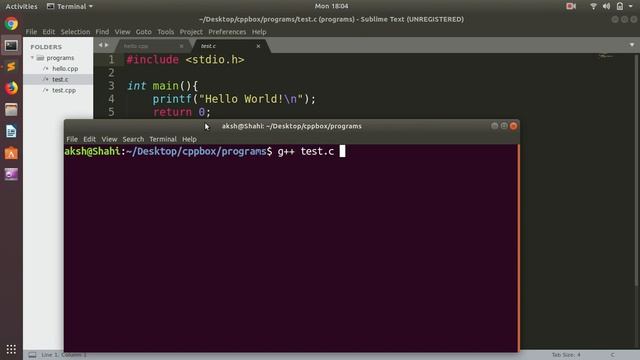Click the #include <stdio.h> line
Image resolution: width=640 pixels, height=360 pixels.
point(185,60)
